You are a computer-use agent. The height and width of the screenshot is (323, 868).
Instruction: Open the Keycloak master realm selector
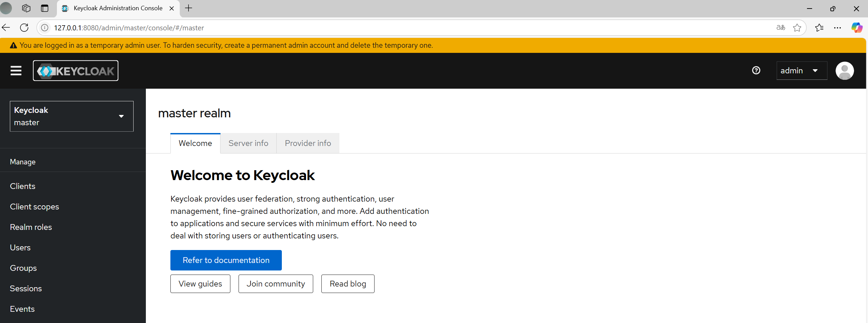pos(72,116)
